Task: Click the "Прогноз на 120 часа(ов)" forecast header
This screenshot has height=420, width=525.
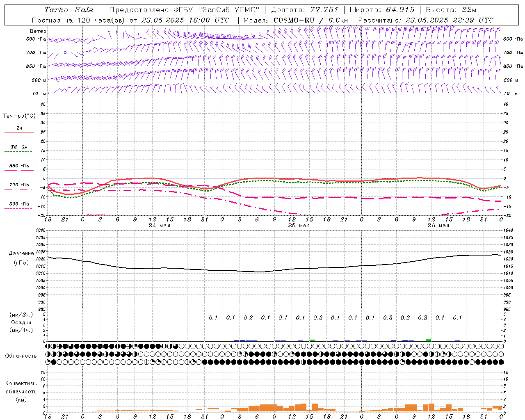Action: point(79,20)
